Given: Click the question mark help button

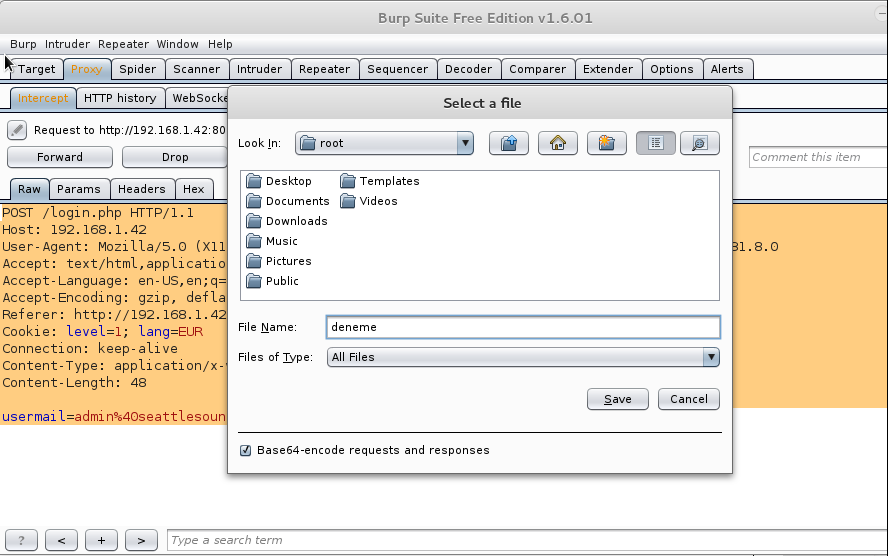Looking at the screenshot, I should 22,540.
